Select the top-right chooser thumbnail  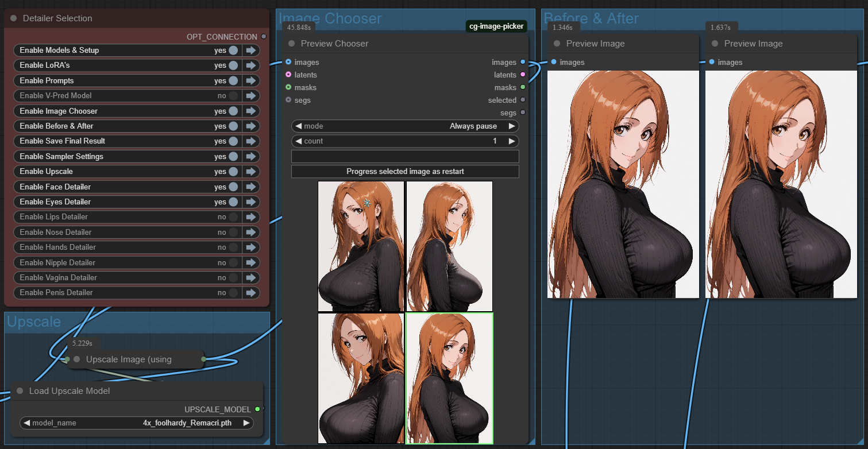(x=450, y=246)
